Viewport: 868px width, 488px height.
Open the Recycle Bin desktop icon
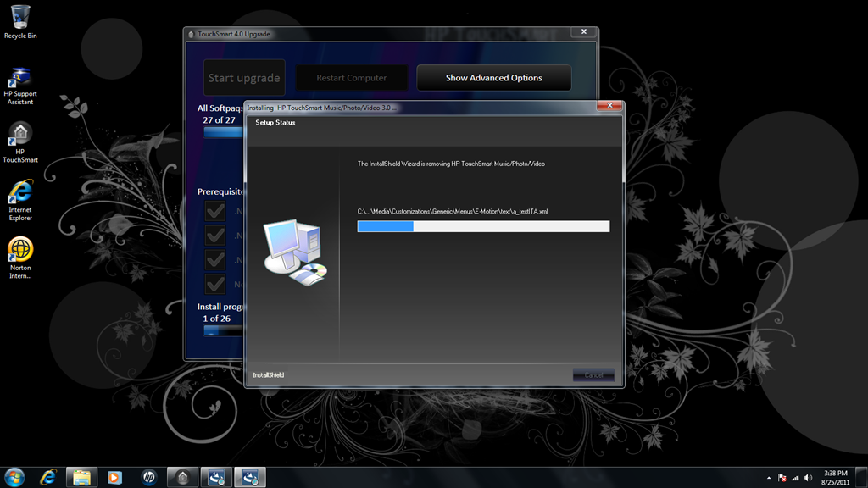(x=20, y=22)
